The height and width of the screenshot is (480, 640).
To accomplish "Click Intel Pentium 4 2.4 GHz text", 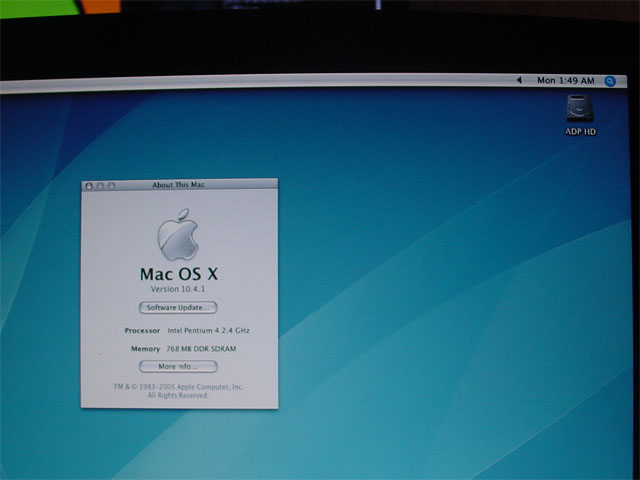I will (x=209, y=330).
